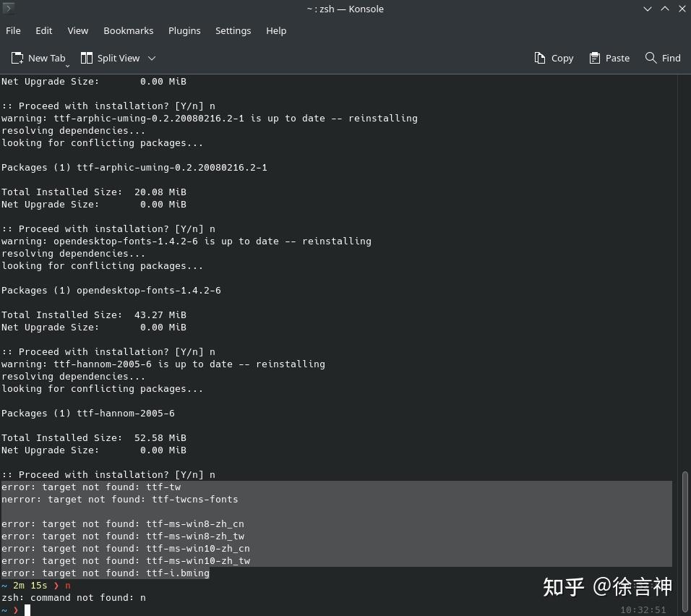Image resolution: width=691 pixels, height=616 pixels.
Task: Click the collapse chevron near the window title
Action: [647, 9]
